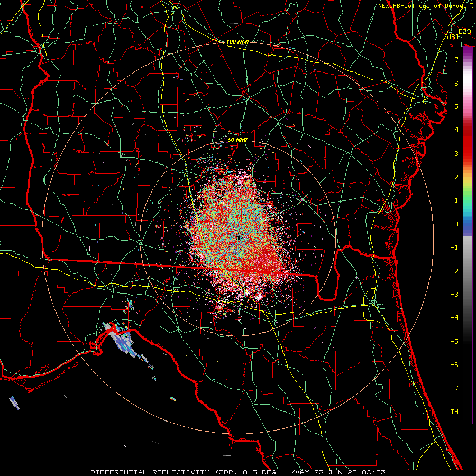Click the [dB] units label
Viewport: 476px width, 476px height.
(451, 36)
